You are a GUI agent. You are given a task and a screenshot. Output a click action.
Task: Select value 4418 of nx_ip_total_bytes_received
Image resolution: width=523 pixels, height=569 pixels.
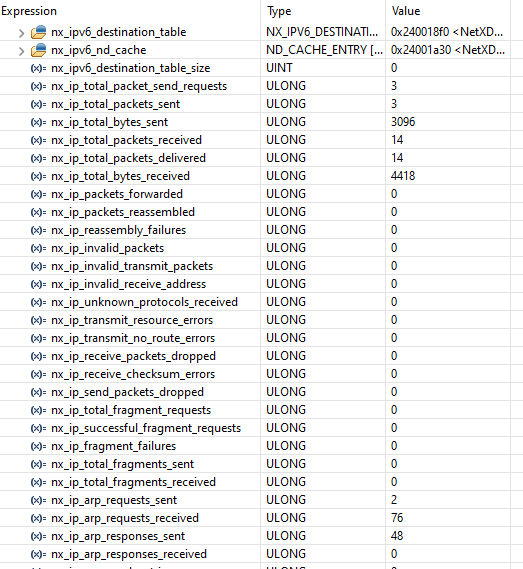[x=403, y=176]
